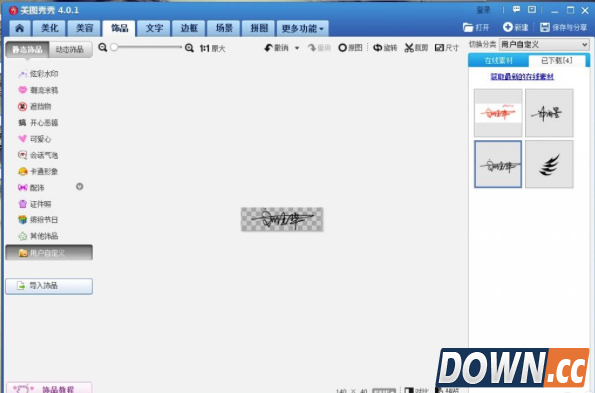The width and height of the screenshot is (595, 393).
Task: Switch to the 已下载[4] tab
Action: pyautogui.click(x=557, y=61)
